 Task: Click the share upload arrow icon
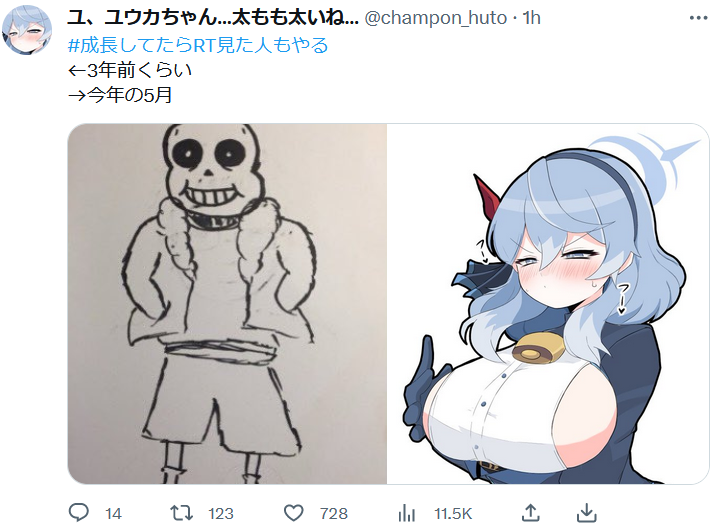tap(530, 513)
